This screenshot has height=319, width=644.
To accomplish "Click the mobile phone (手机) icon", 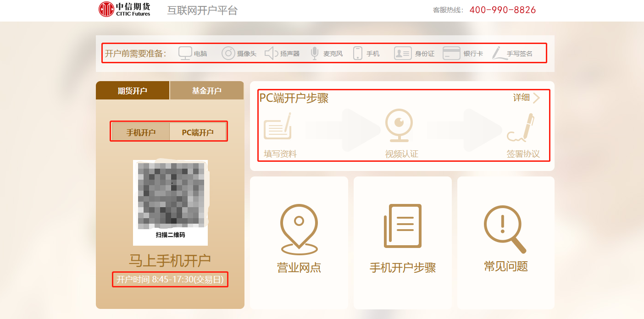I will [358, 53].
